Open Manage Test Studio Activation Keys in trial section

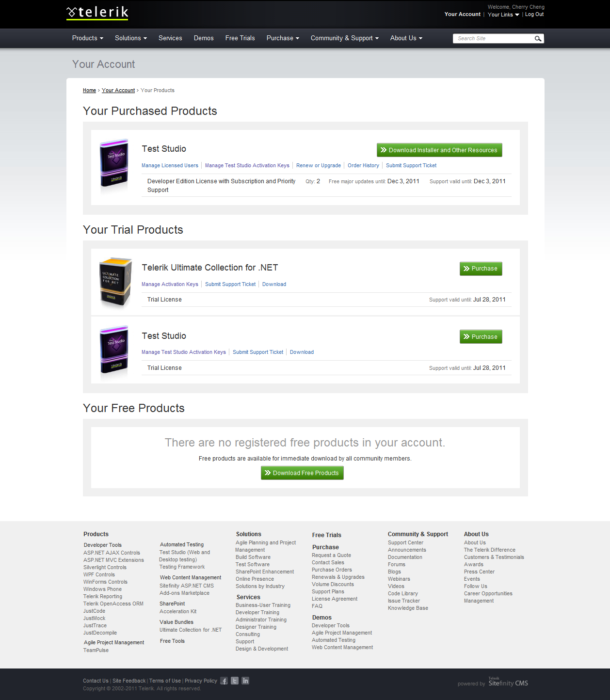[x=184, y=352]
